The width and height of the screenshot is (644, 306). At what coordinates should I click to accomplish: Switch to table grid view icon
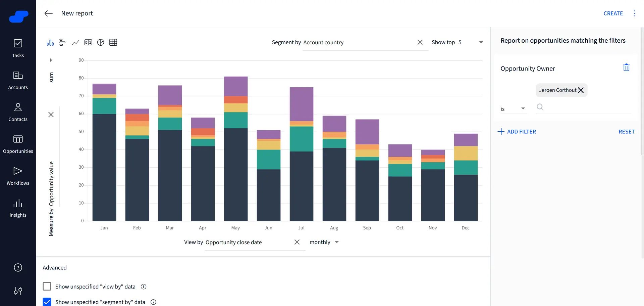(x=113, y=42)
